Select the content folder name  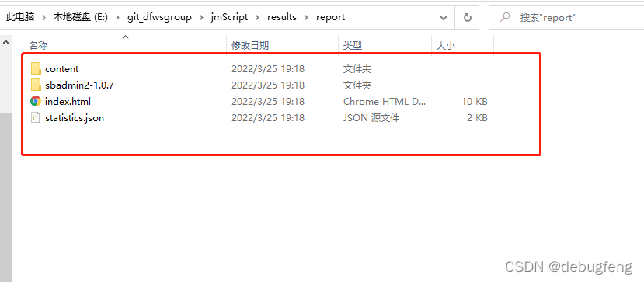point(61,68)
